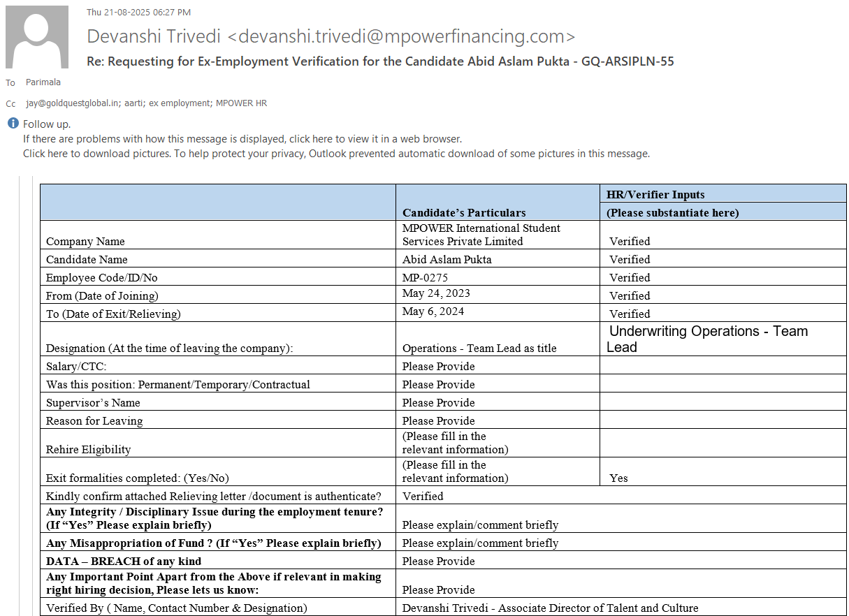
Task: Click Abid Aslam Pukta in the table
Action: pos(447,259)
